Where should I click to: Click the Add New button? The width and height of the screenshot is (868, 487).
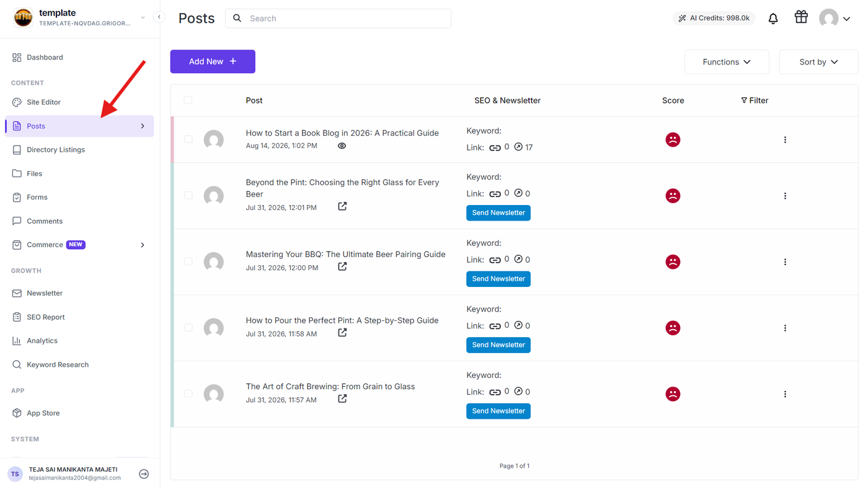coord(213,61)
